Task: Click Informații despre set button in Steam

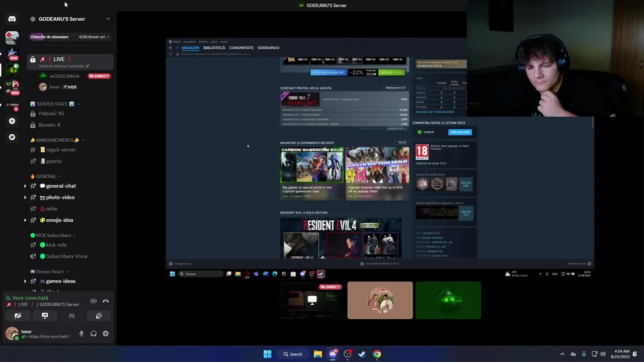Action: (x=329, y=72)
